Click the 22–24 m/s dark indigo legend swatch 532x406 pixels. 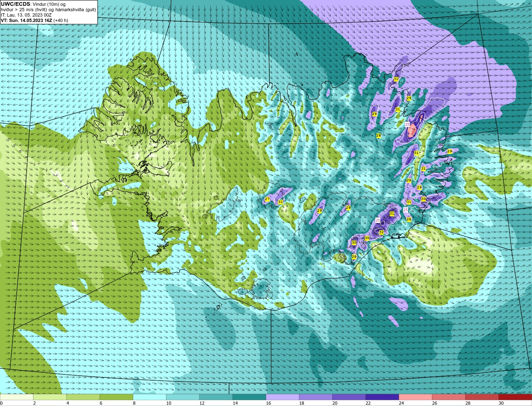pyautogui.click(x=382, y=397)
